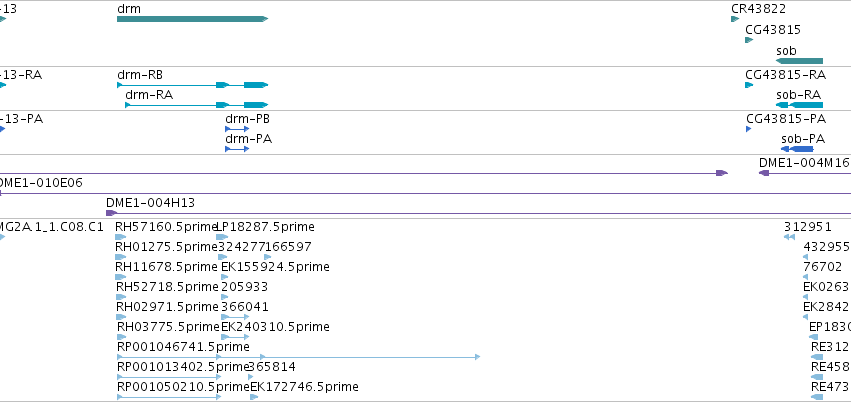The width and height of the screenshot is (851, 402).
Task: Select CG43815-RA transcript arrow
Action: coord(749,85)
